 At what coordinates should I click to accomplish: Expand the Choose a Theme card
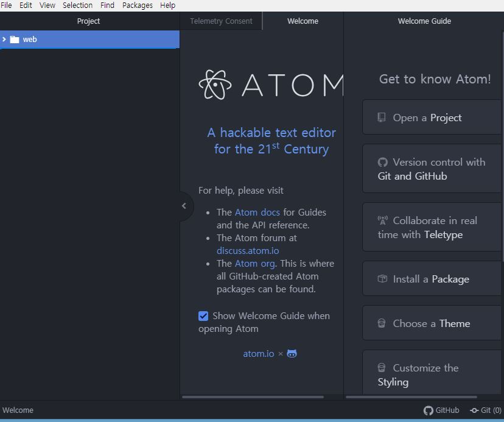(x=433, y=323)
